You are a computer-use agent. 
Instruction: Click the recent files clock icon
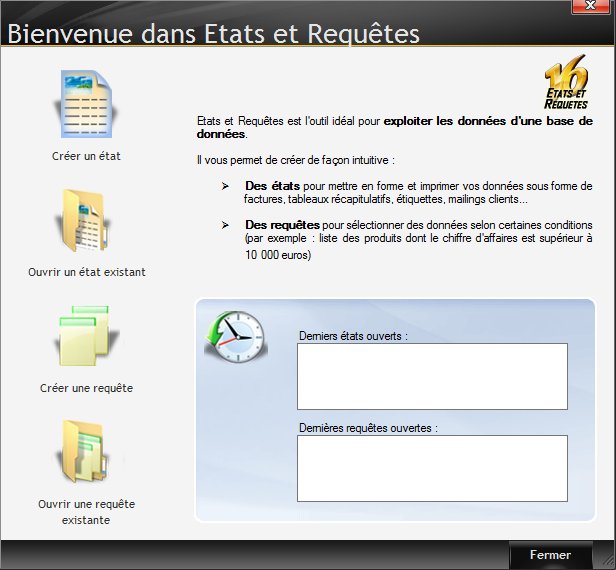pos(236,336)
